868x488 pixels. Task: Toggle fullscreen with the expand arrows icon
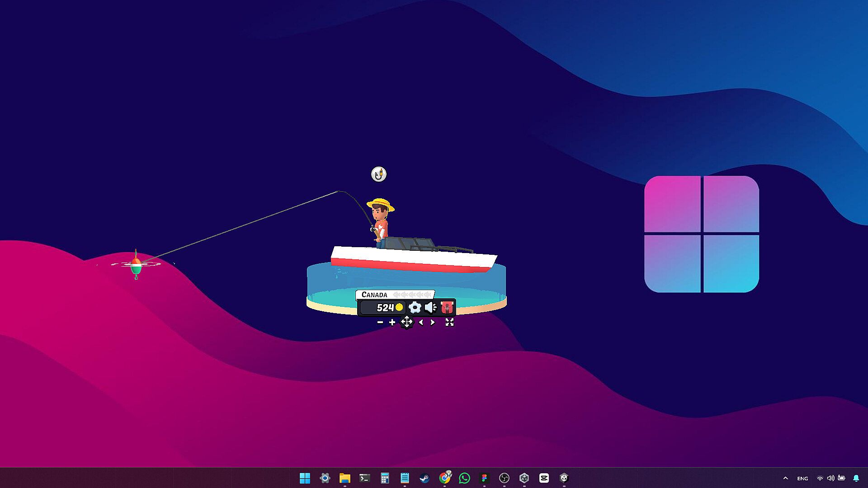click(449, 322)
